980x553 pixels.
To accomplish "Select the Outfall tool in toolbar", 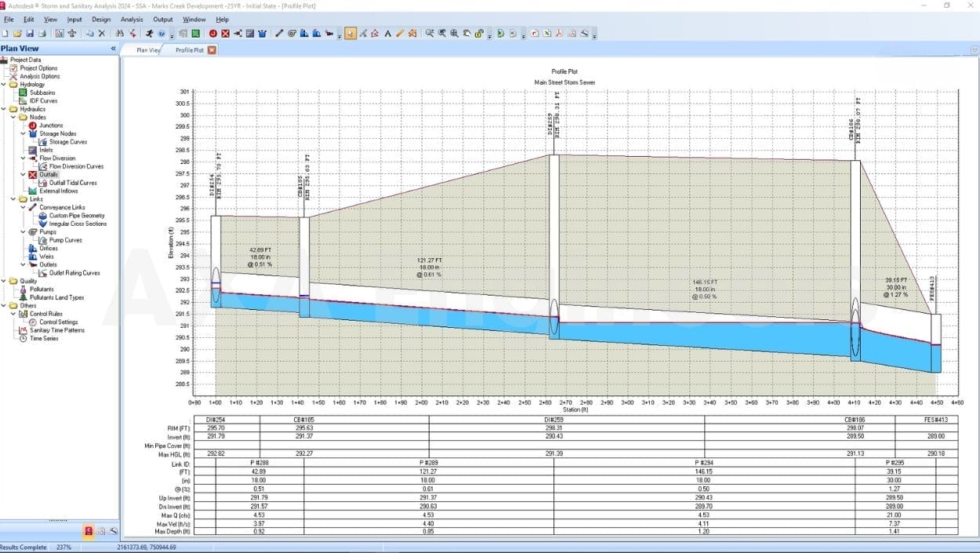I will click(225, 34).
